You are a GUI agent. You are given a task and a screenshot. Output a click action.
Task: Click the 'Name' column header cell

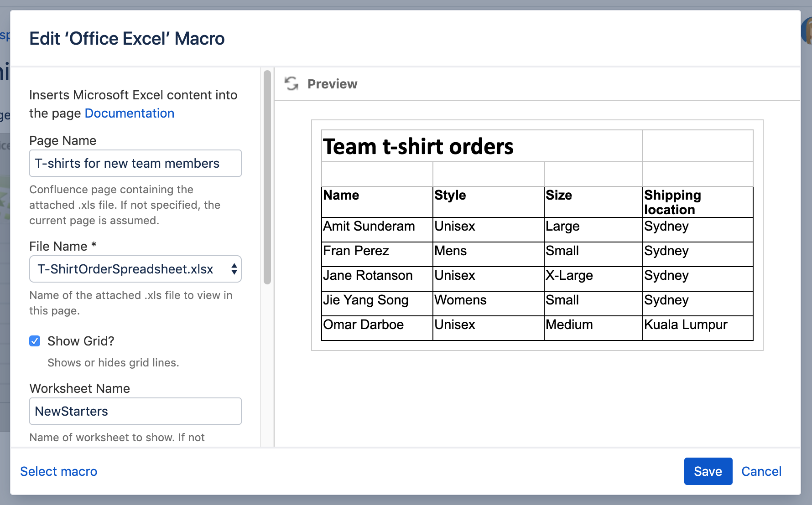tap(377, 202)
